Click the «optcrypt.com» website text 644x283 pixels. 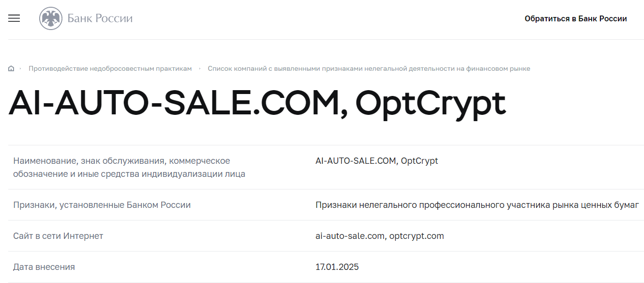tap(417, 236)
